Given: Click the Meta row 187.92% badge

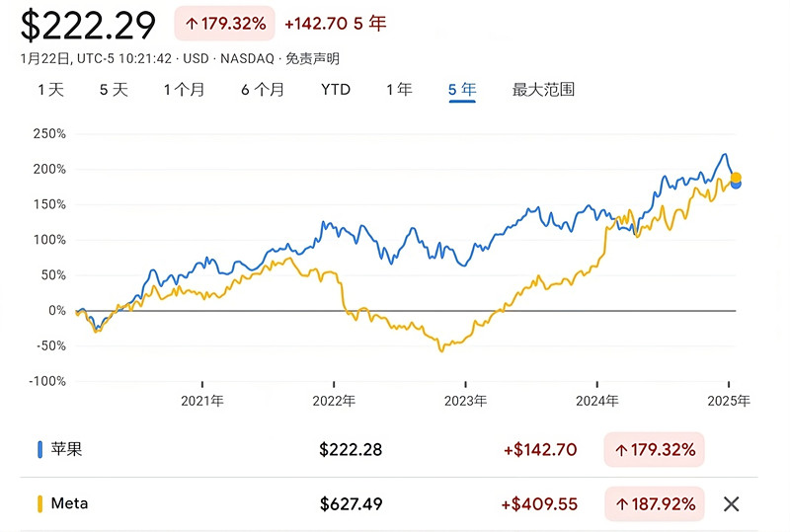Looking at the screenshot, I should point(654,503).
